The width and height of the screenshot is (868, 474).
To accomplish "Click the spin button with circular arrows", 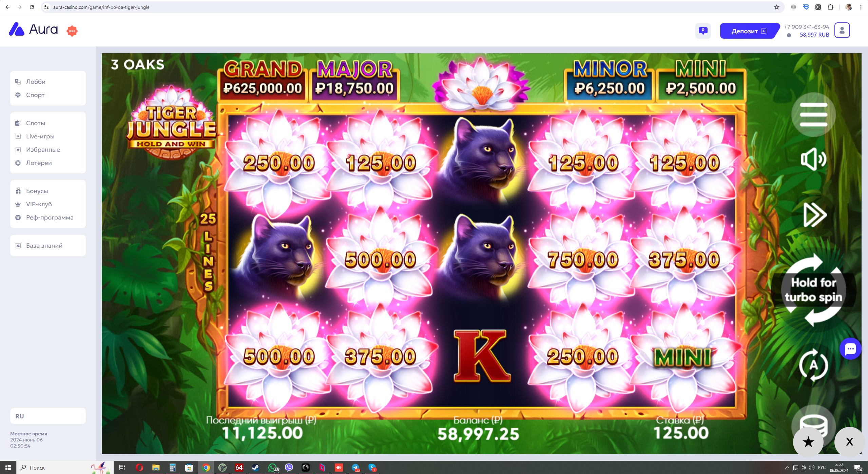I will (x=813, y=290).
